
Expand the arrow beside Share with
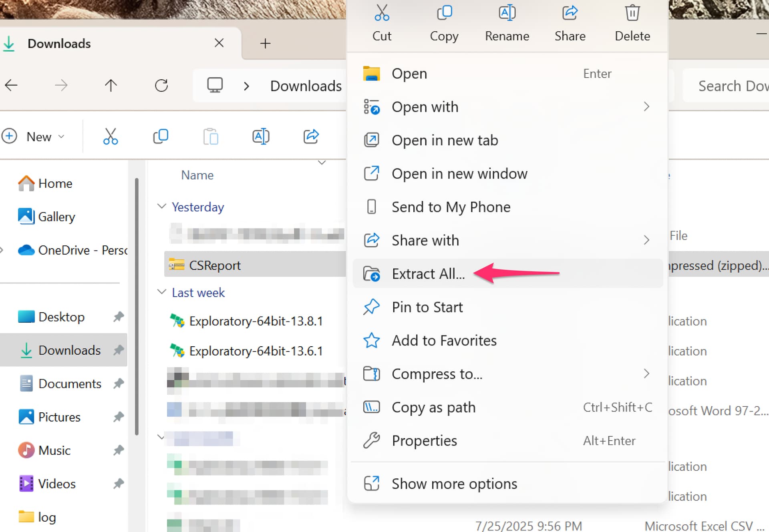(646, 240)
